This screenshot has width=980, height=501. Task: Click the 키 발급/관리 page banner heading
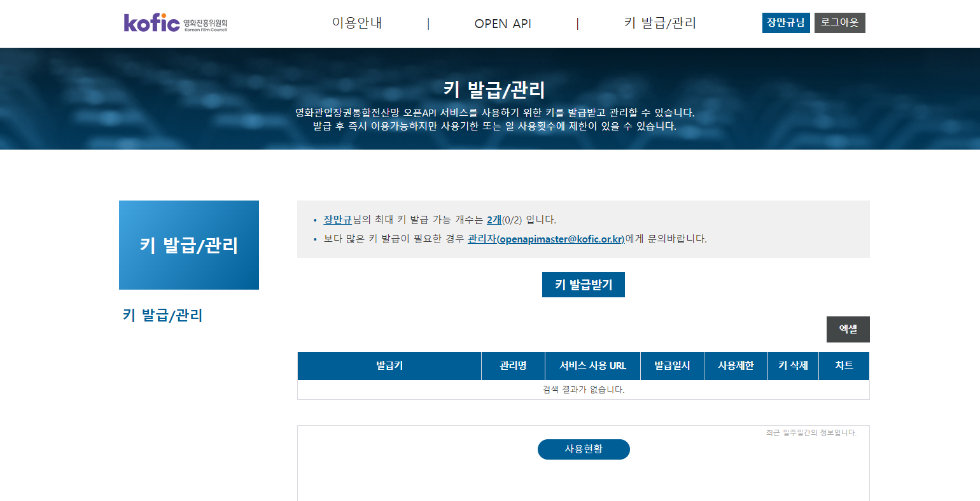pos(494,89)
